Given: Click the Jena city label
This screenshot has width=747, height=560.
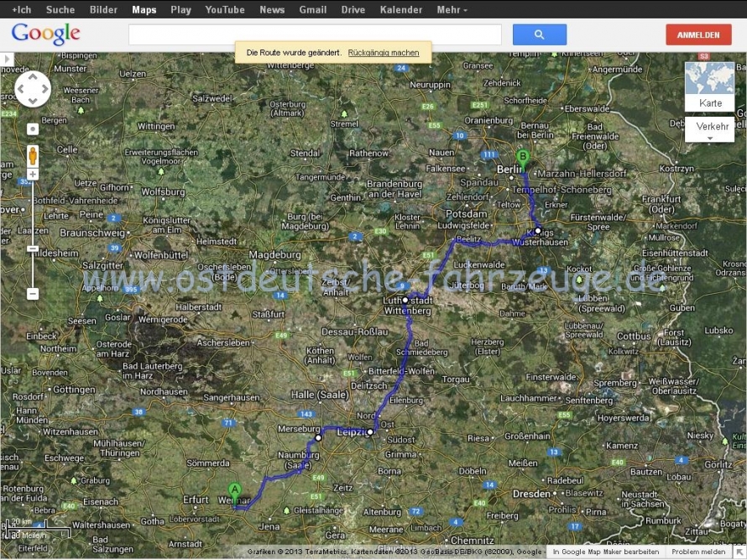Looking at the screenshot, I should (269, 526).
